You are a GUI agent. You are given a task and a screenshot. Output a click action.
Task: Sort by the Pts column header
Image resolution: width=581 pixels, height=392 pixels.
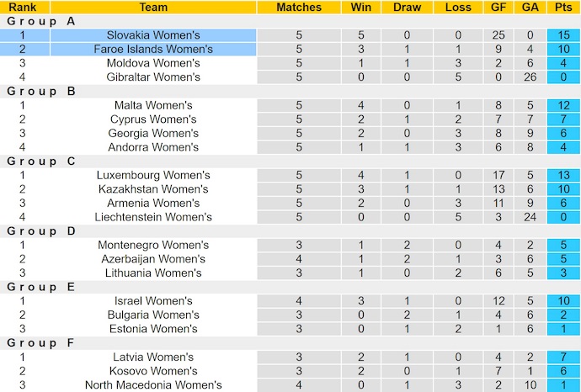[x=560, y=7]
